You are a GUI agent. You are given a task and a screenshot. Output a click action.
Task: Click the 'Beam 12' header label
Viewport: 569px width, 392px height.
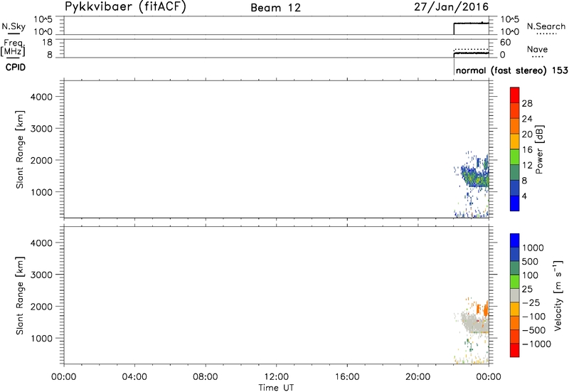(276, 8)
